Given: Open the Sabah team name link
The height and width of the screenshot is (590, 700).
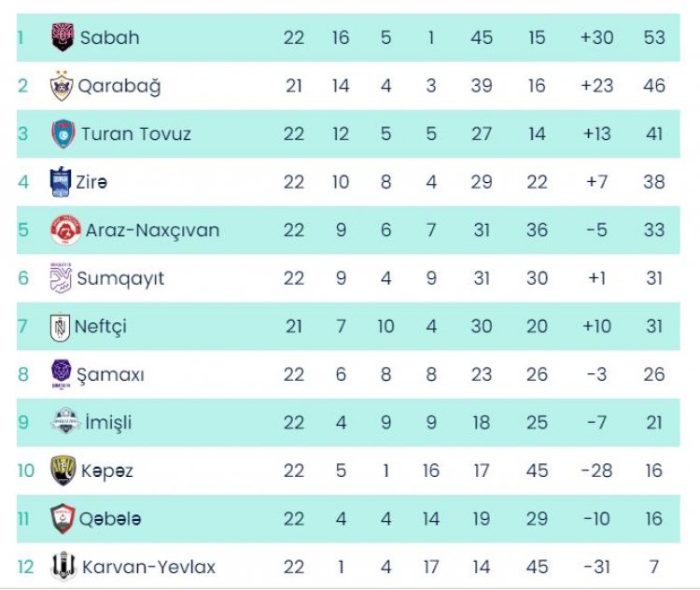Looking at the screenshot, I should (109, 37).
